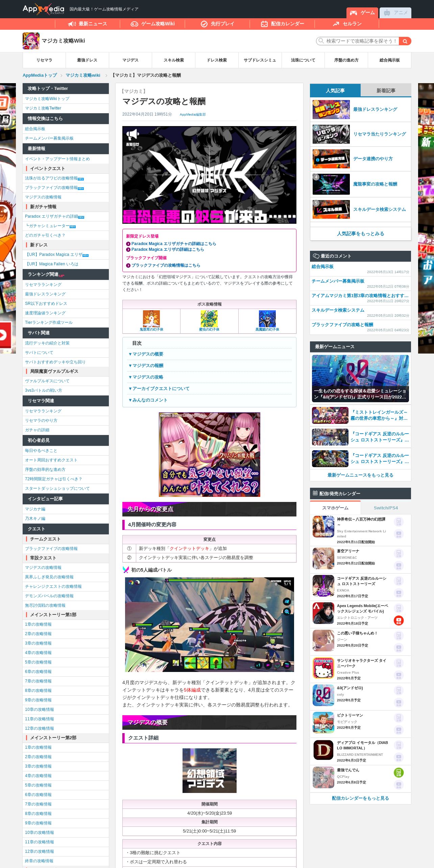This screenshot has height=868, width=434.
Task: Open ブラックファイブの攻略情報はこちら link
Action: (166, 265)
